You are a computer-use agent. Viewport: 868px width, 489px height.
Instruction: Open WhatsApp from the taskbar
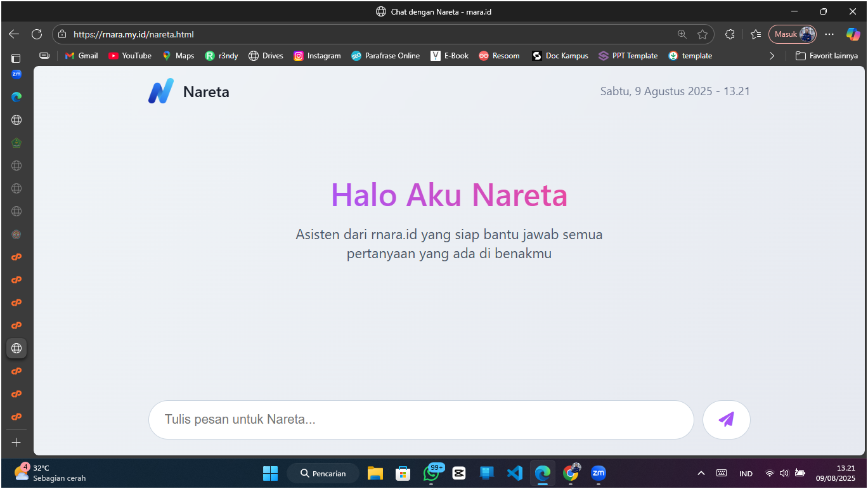tap(431, 473)
